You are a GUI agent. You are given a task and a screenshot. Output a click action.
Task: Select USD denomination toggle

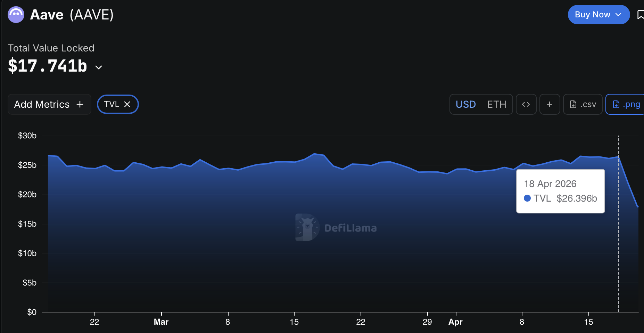(465, 104)
